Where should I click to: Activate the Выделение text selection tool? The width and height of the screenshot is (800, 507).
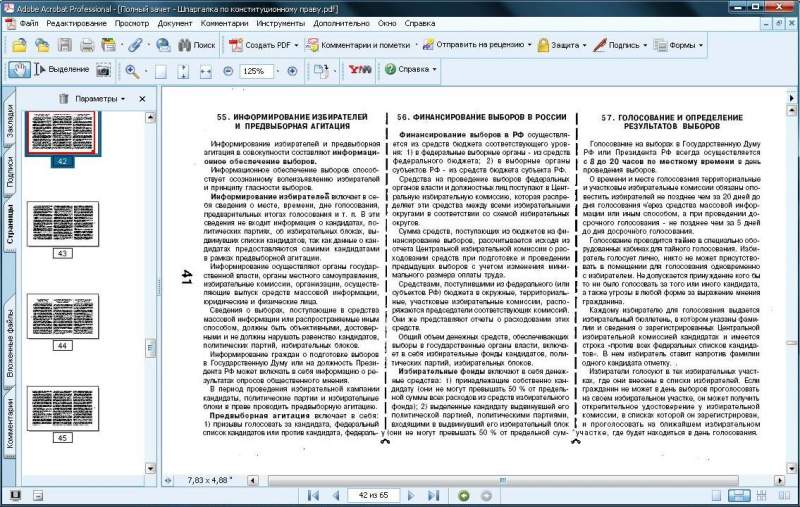pos(62,70)
